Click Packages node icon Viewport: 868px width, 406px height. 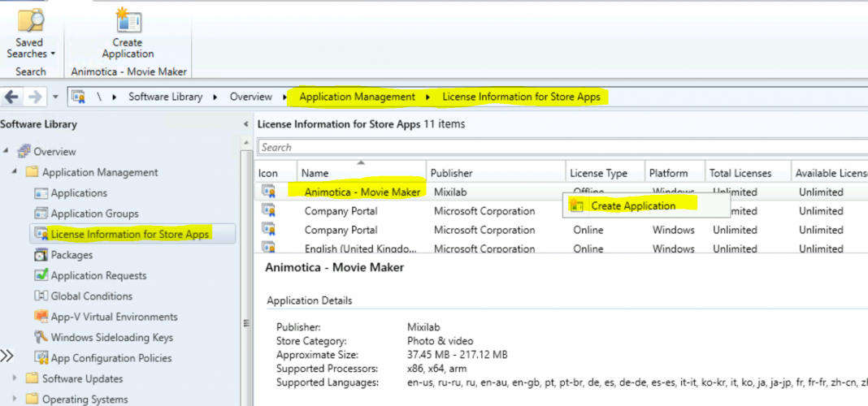click(x=41, y=255)
